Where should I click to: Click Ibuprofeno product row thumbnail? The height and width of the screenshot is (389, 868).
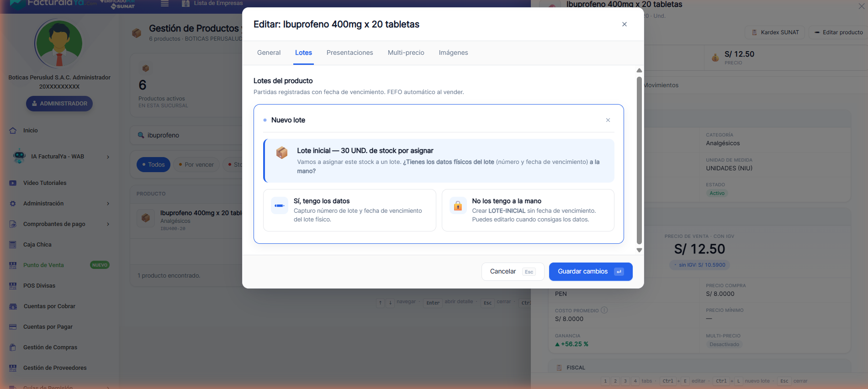coord(146,218)
